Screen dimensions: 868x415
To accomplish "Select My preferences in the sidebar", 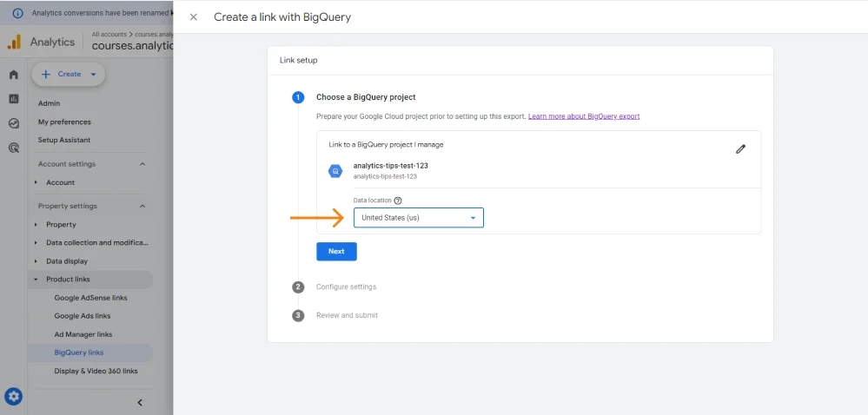I will tap(64, 122).
